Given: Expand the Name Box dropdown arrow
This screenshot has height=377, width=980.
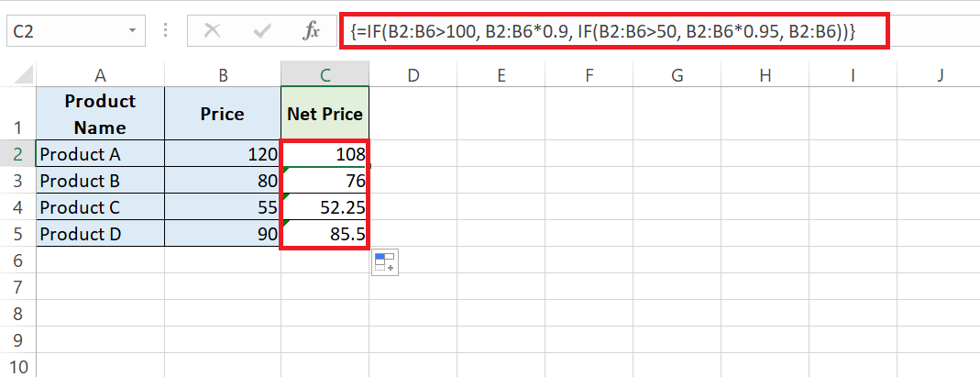Looking at the screenshot, I should (x=132, y=30).
